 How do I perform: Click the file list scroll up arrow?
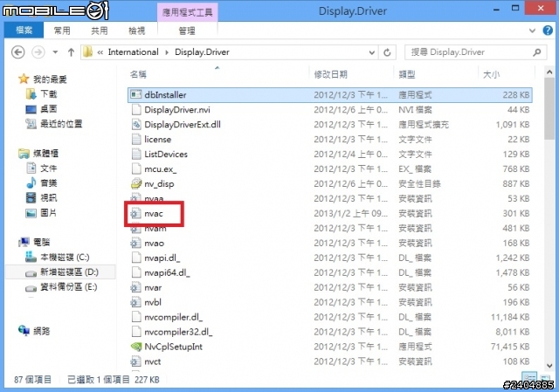point(549,72)
